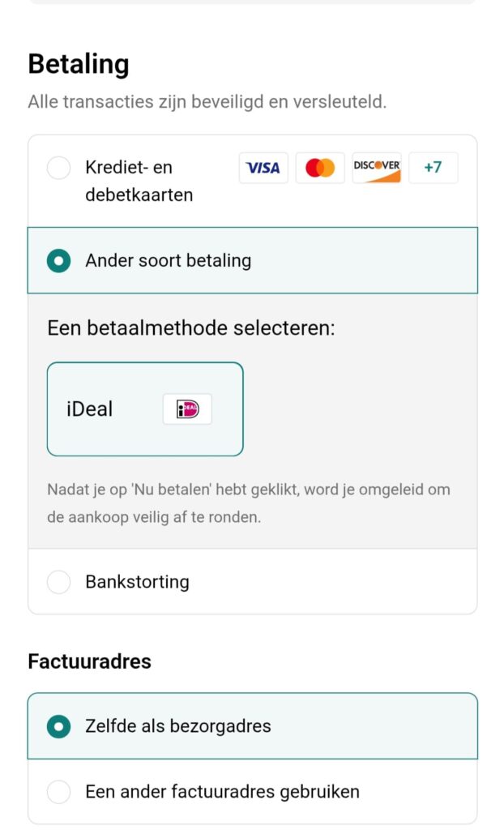Select the Krediet- en debetkaarten radio button

click(58, 169)
